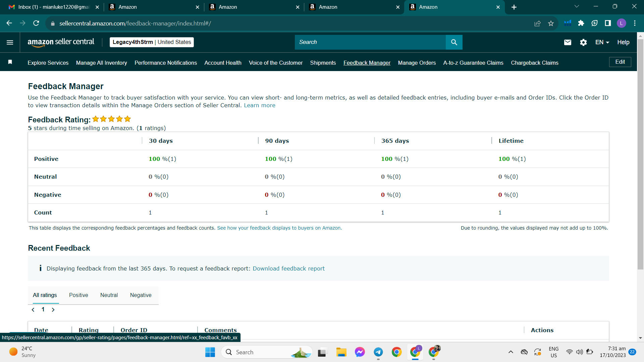Open Manage Orders in navigation bar

(417, 63)
